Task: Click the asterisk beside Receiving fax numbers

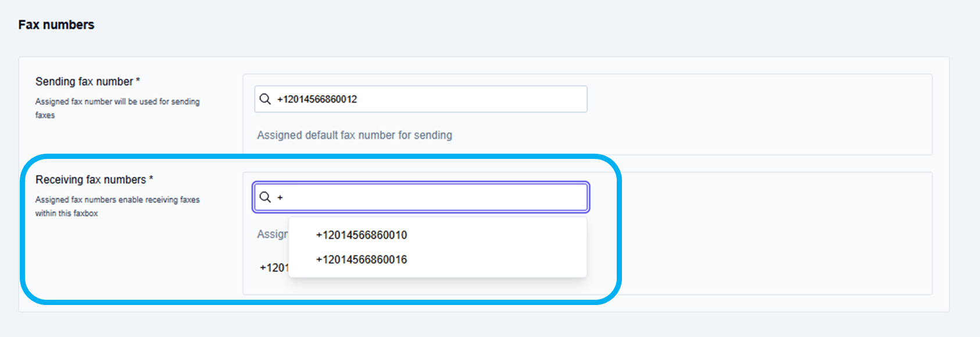Action: (x=151, y=179)
